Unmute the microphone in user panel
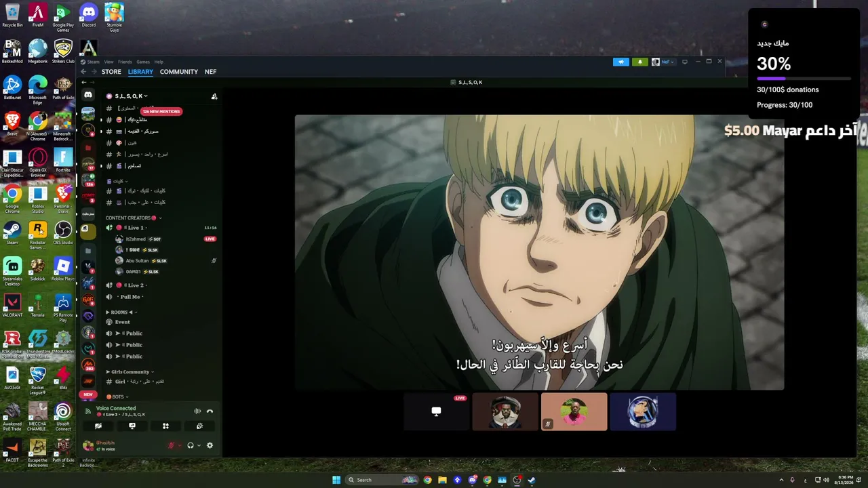 coord(171,445)
